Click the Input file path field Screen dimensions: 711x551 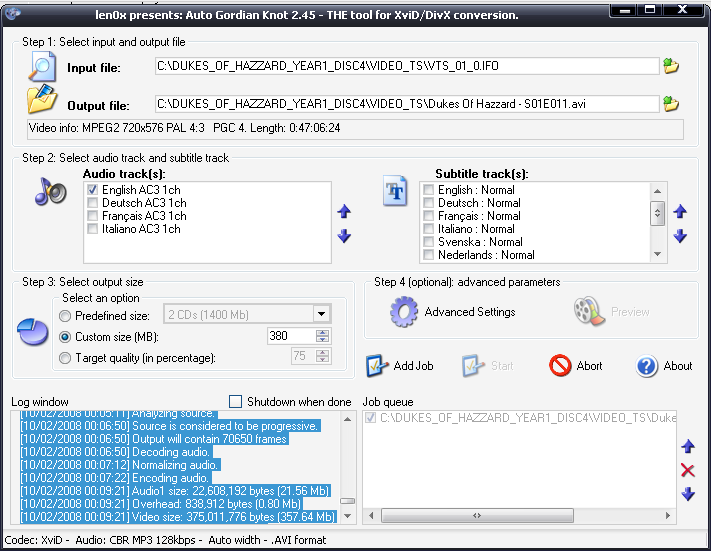tap(407, 66)
